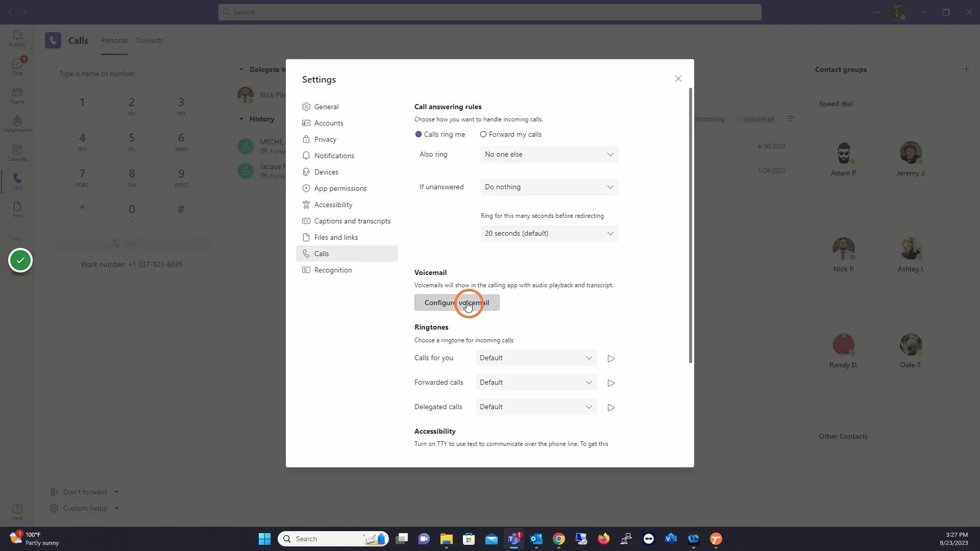This screenshot has height=551, width=980.
Task: Click the Settings dialog vertical scrollbar
Action: click(x=691, y=226)
